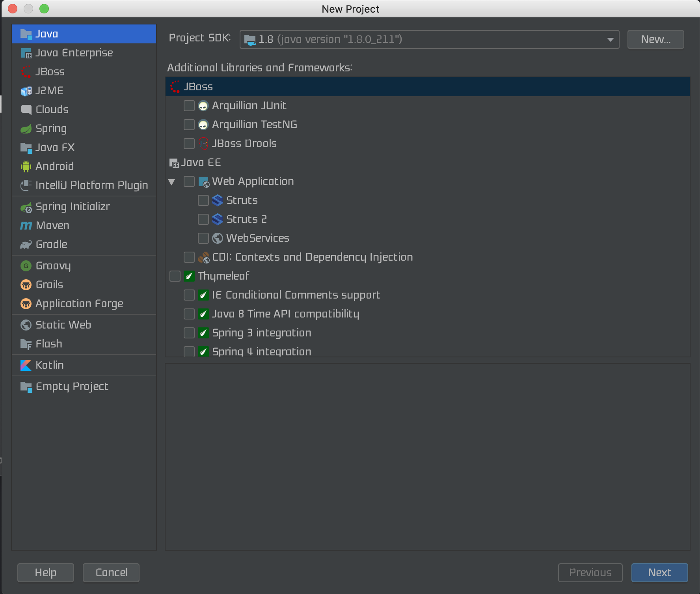Tick the Struts 2 checkbox
Viewport: 700px width, 594px height.
coord(203,219)
